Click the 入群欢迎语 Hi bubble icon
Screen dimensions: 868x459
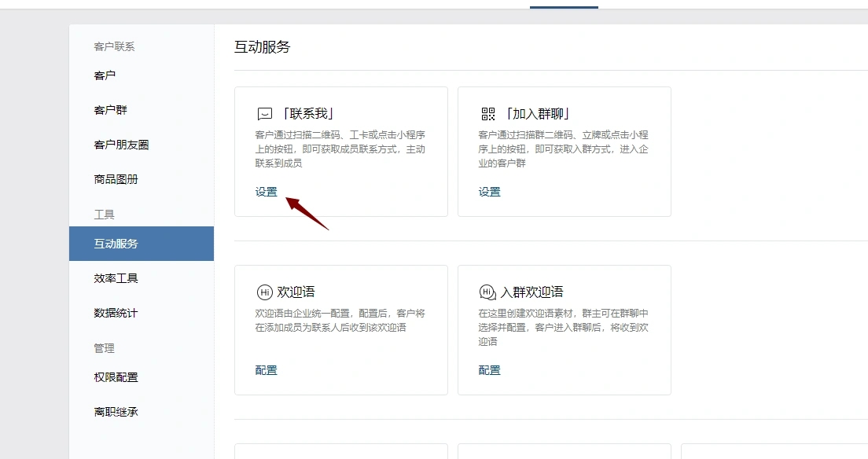[x=487, y=292]
